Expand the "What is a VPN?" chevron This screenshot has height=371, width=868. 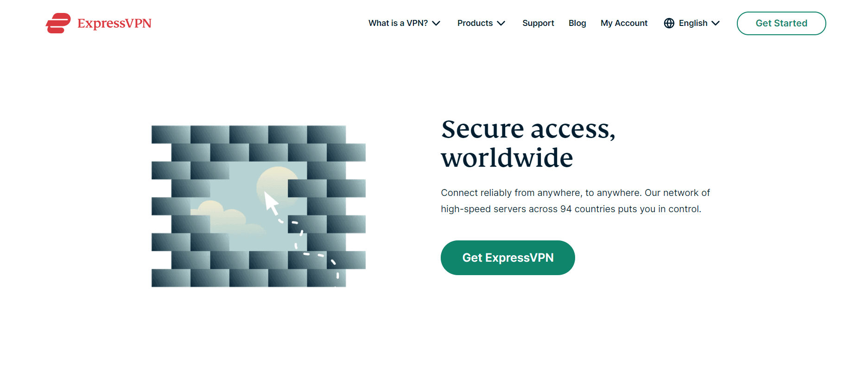436,23
